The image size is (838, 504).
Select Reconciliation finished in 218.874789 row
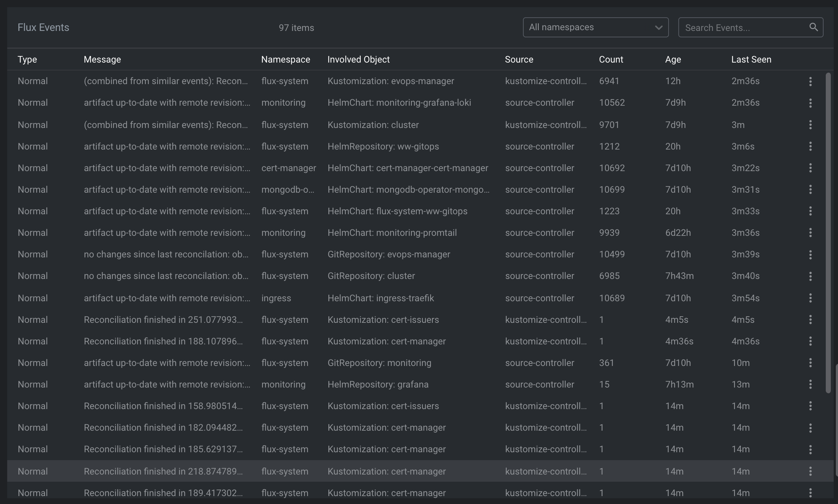[163, 471]
